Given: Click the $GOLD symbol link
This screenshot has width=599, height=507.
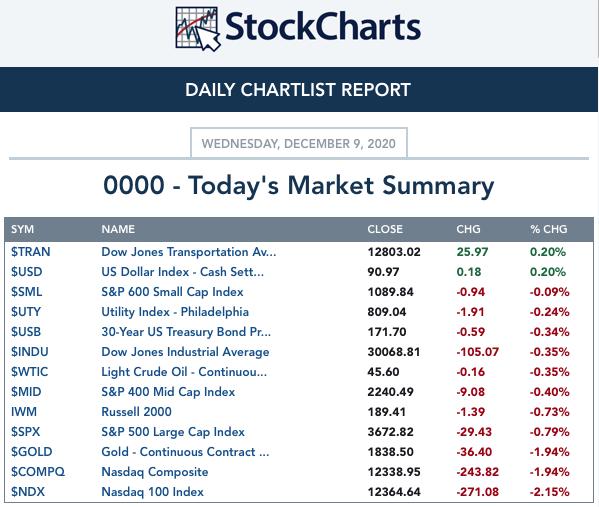Looking at the screenshot, I should 31,452.
